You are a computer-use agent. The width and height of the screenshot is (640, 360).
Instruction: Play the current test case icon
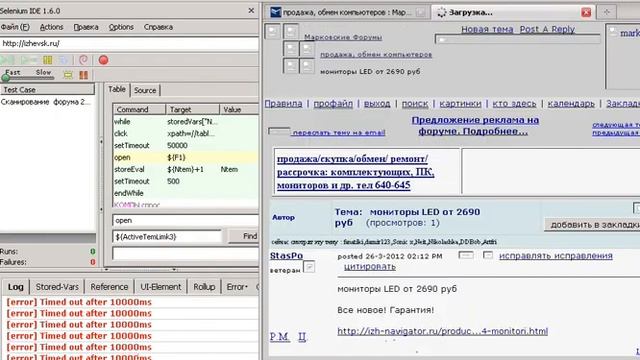click(29, 60)
